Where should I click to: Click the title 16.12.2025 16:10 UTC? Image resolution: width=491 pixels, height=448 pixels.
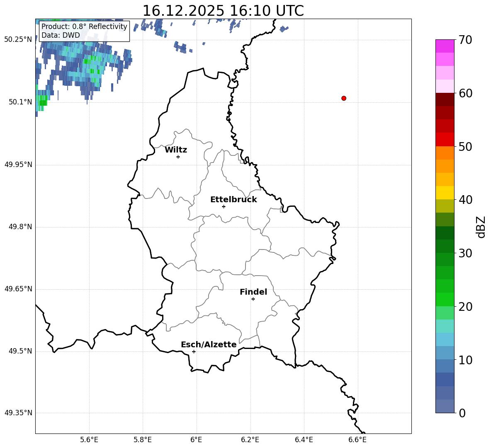pos(223,11)
